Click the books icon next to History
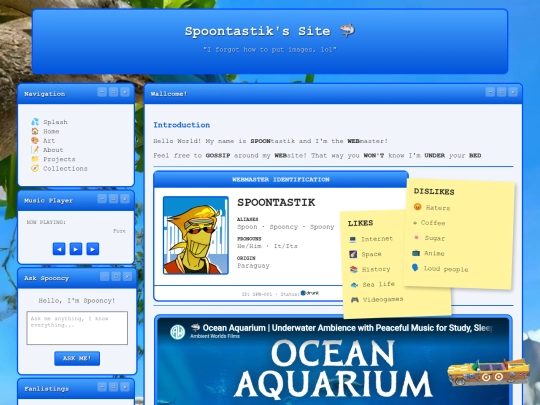 tap(354, 269)
